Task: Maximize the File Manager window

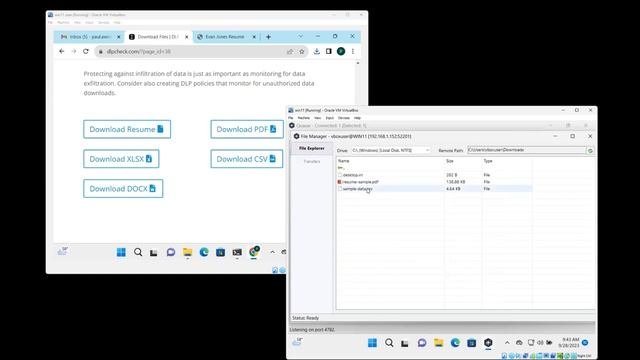Action: click(573, 136)
